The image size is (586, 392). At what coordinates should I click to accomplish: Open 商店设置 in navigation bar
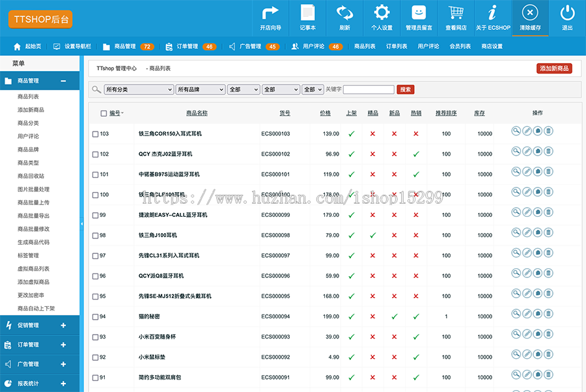492,46
